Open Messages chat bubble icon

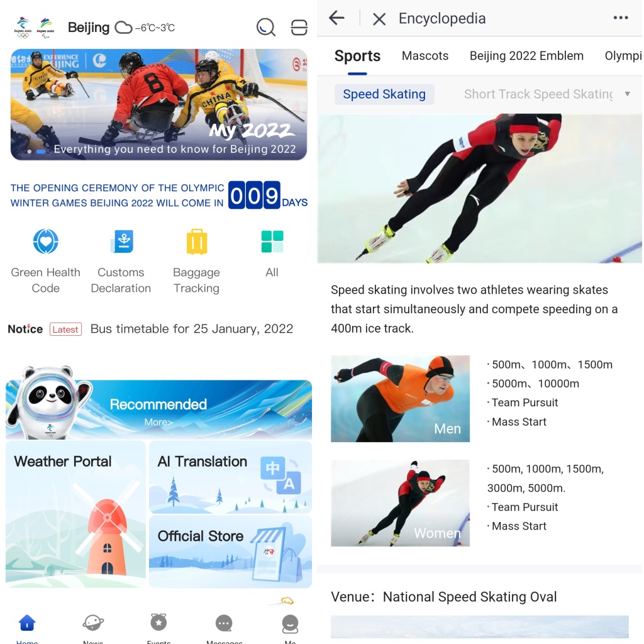[x=225, y=623]
